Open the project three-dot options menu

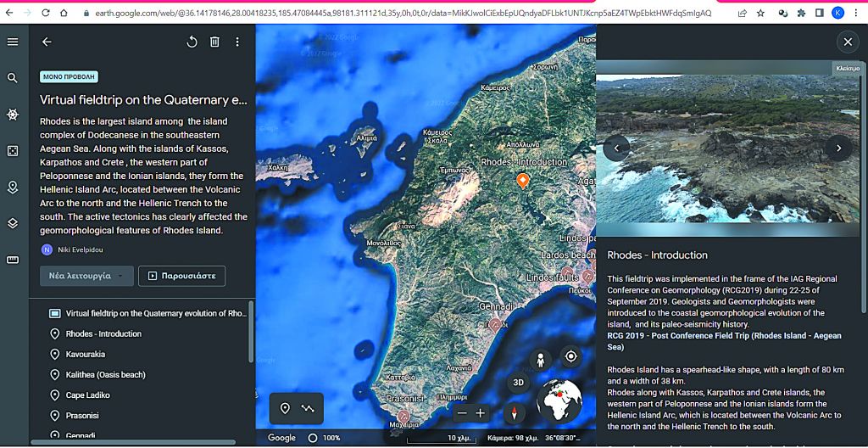237,42
